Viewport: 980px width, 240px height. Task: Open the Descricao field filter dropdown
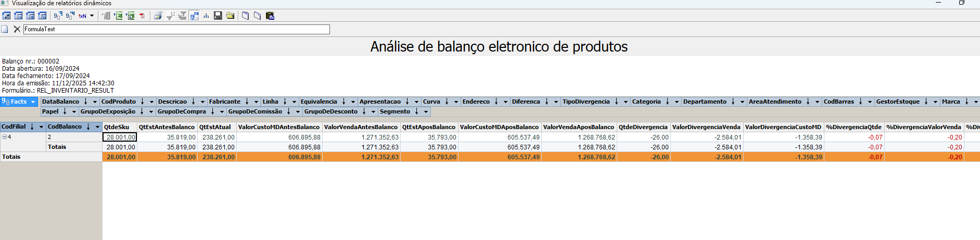coord(202,102)
